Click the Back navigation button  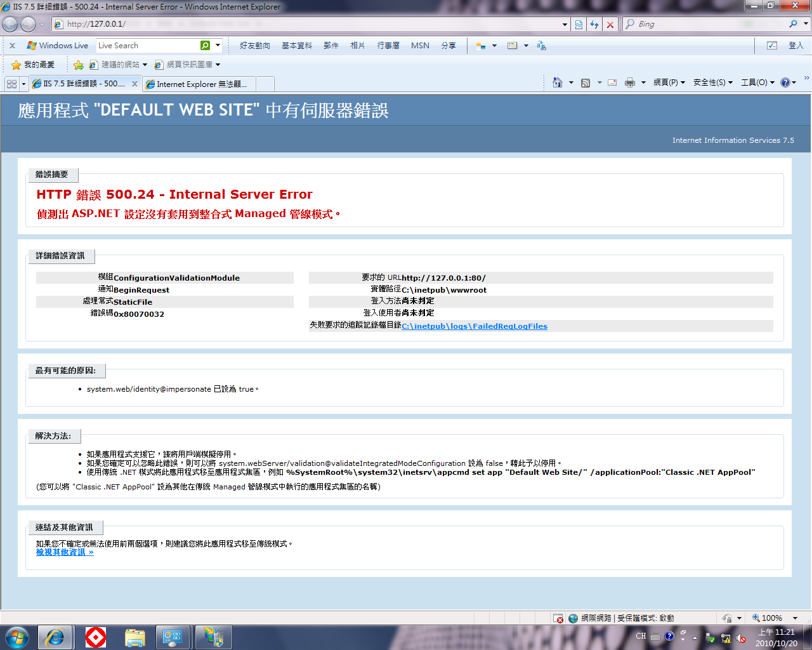10,24
